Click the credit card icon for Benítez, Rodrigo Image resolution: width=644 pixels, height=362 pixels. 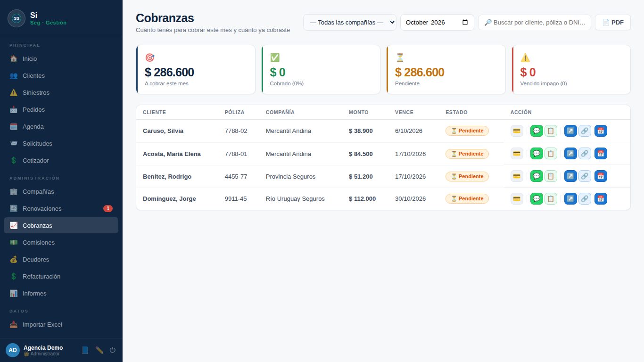coord(517,176)
